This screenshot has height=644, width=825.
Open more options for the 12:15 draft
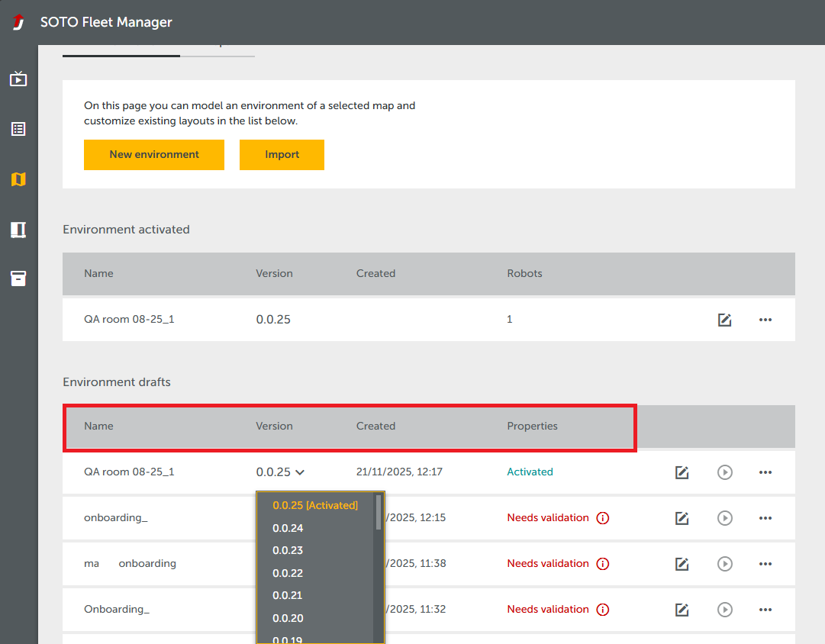(x=765, y=518)
